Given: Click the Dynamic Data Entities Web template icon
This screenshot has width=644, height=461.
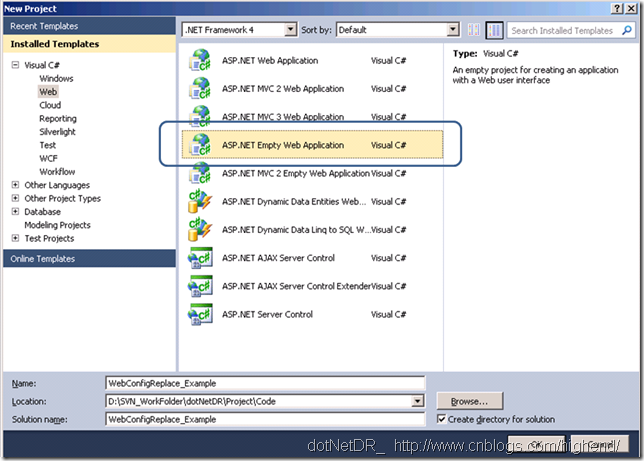Looking at the screenshot, I should (200, 201).
